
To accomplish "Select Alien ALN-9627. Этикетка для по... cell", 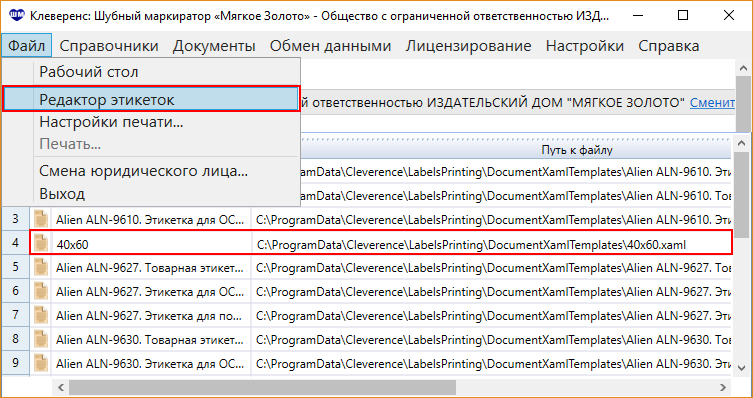I will pyautogui.click(x=151, y=315).
